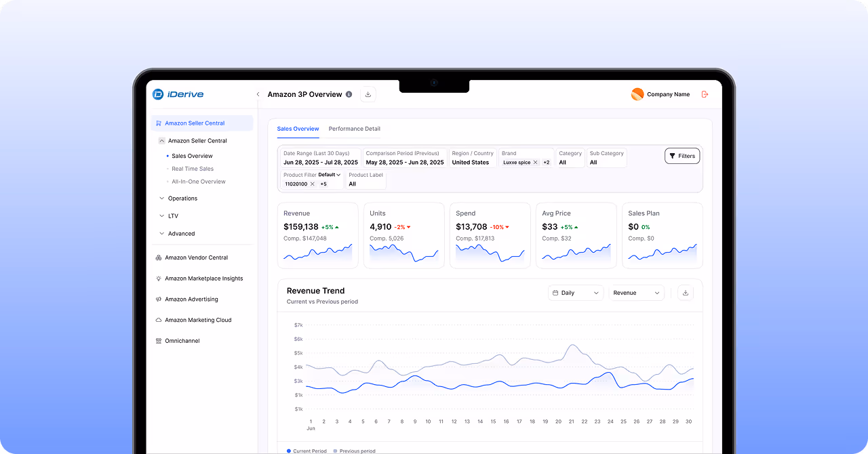Click the Omnichannel sidebar icon

(x=158, y=341)
